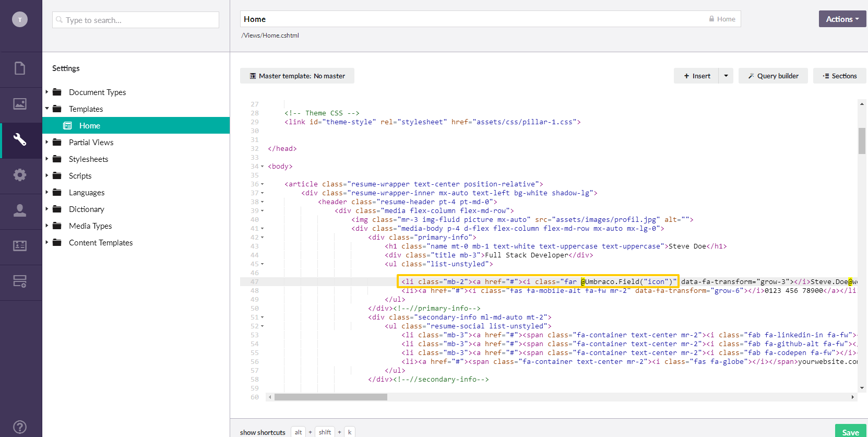The height and width of the screenshot is (437, 868).
Task: Click the editor scroll-right arrow
Action: 852,397
